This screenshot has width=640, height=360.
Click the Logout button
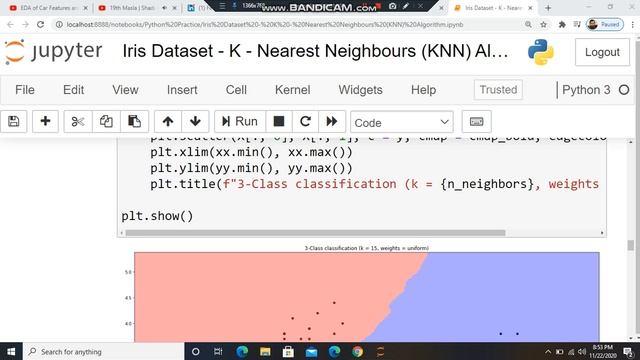pos(602,52)
